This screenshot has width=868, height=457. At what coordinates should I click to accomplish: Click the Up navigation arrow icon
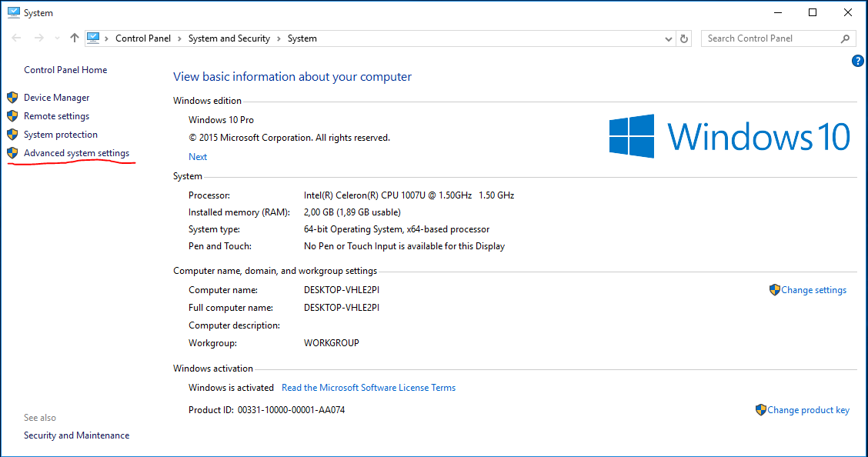pos(74,38)
